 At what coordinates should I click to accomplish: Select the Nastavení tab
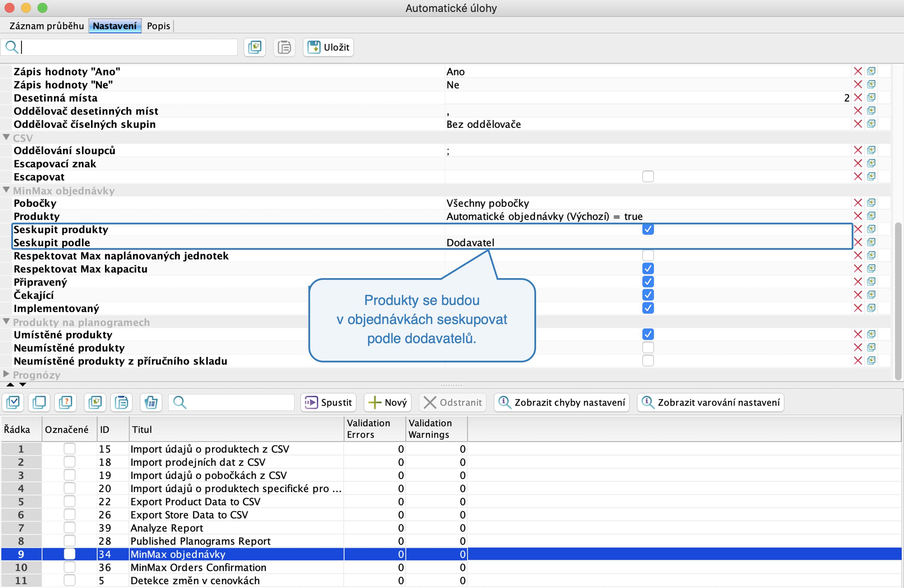(115, 26)
